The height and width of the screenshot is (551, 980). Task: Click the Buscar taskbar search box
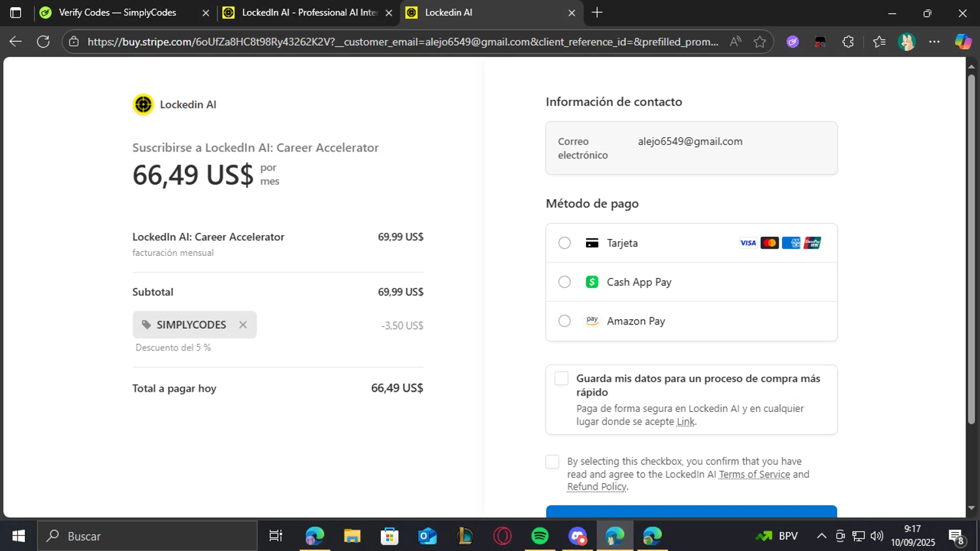click(x=147, y=536)
